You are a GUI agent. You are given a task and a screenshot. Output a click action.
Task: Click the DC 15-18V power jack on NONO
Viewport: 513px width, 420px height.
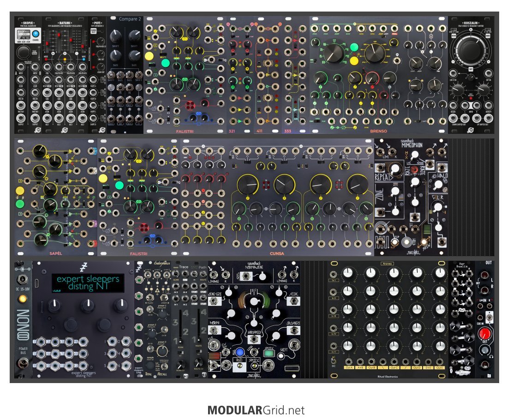23,280
